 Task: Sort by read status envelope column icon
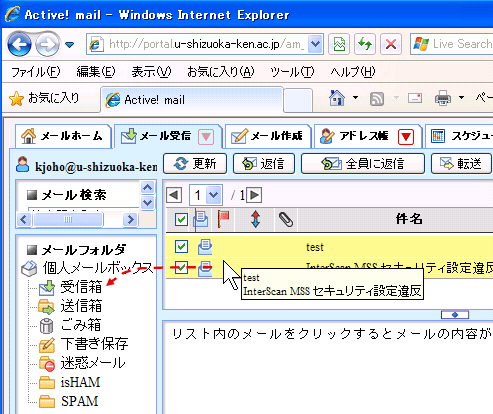tap(201, 220)
